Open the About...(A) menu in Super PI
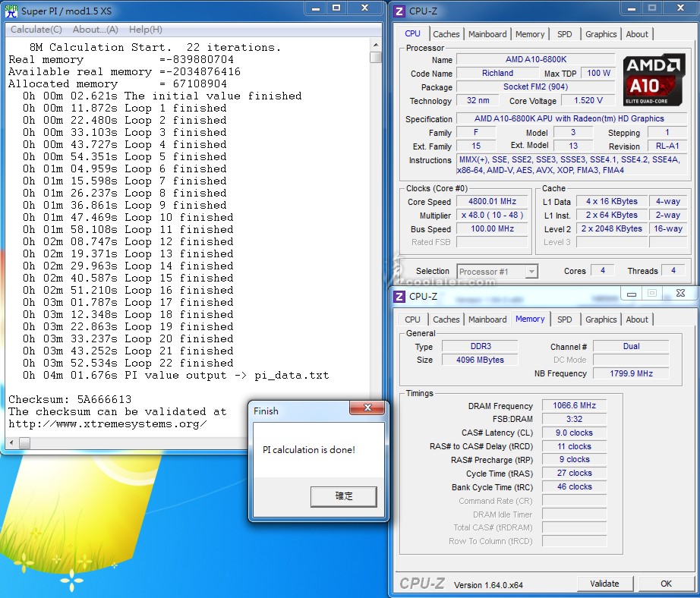Viewport: 700px width, 598px height. click(96, 30)
